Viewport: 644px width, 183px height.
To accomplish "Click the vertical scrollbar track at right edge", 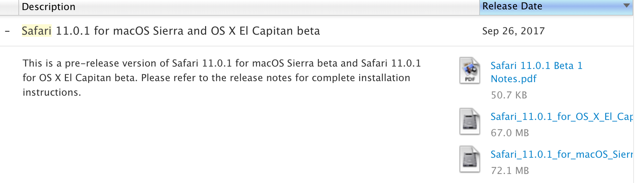I will tap(638, 91).
